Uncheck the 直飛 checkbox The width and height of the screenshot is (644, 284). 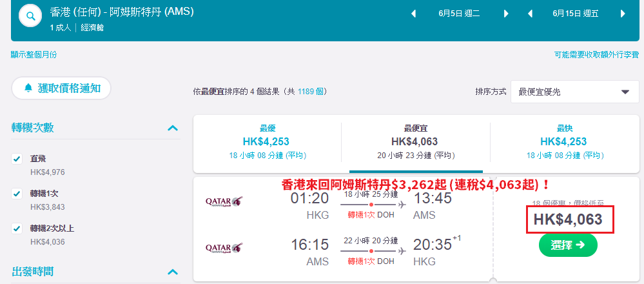[x=17, y=159]
